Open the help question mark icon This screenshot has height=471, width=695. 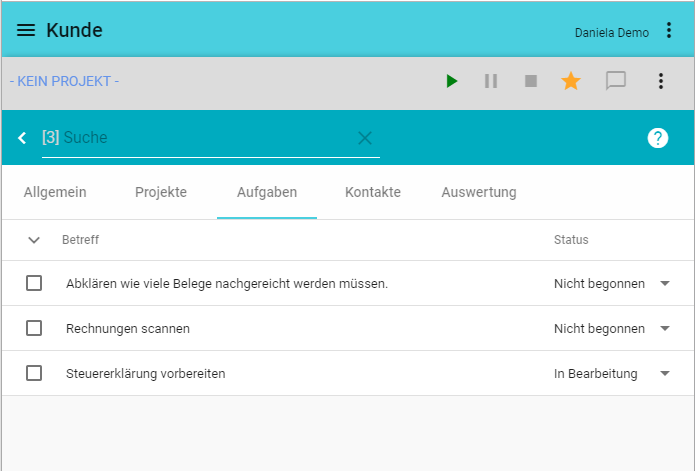(657, 138)
